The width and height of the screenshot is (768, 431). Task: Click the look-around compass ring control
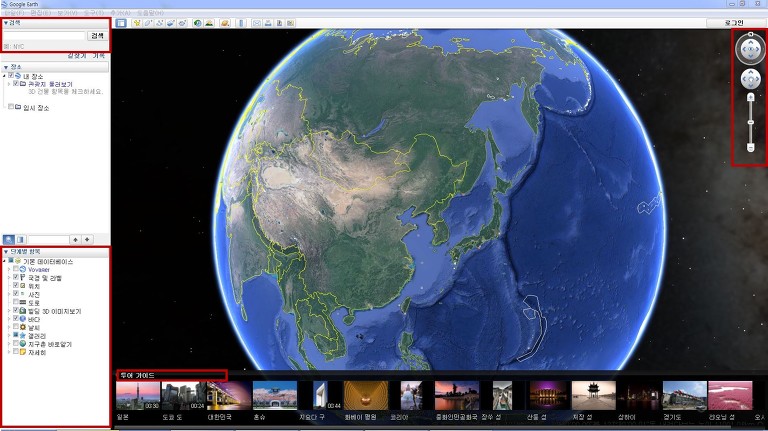pos(750,49)
